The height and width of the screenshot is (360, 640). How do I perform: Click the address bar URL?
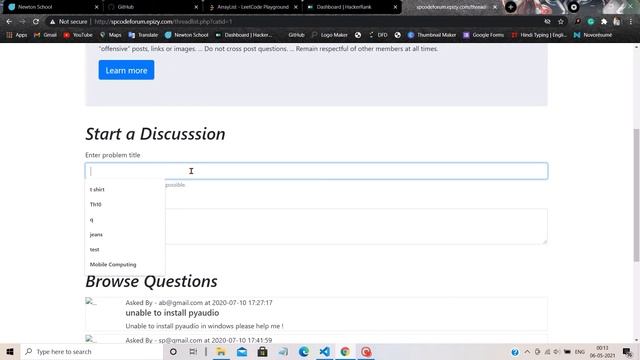click(163, 22)
